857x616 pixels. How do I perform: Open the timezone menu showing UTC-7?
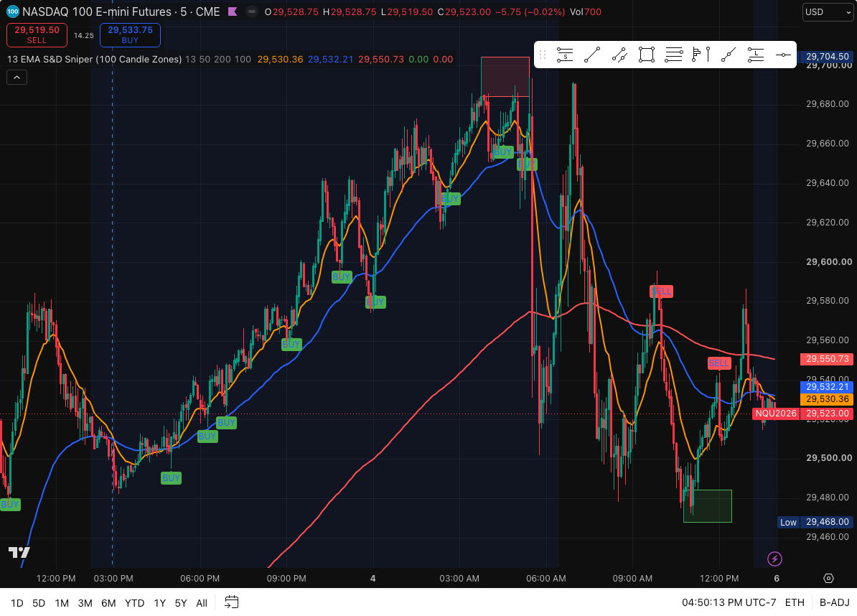click(x=729, y=602)
